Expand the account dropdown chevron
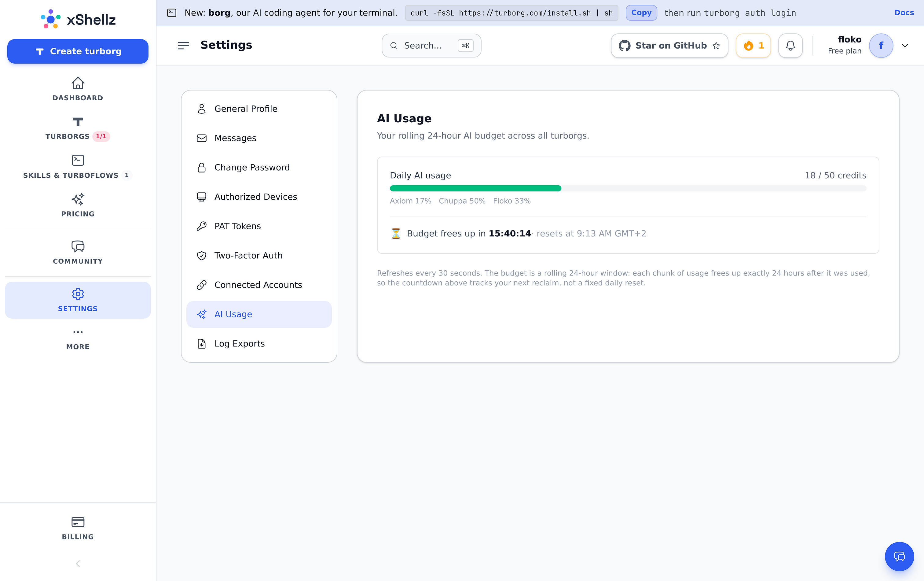The height and width of the screenshot is (581, 924). (x=905, y=46)
